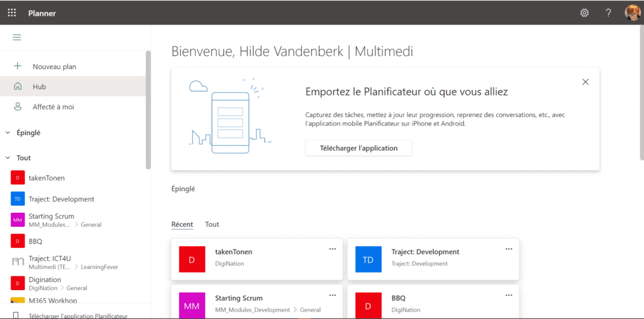644x319 pixels.
Task: Open the BBQ card title
Action: pos(398,298)
